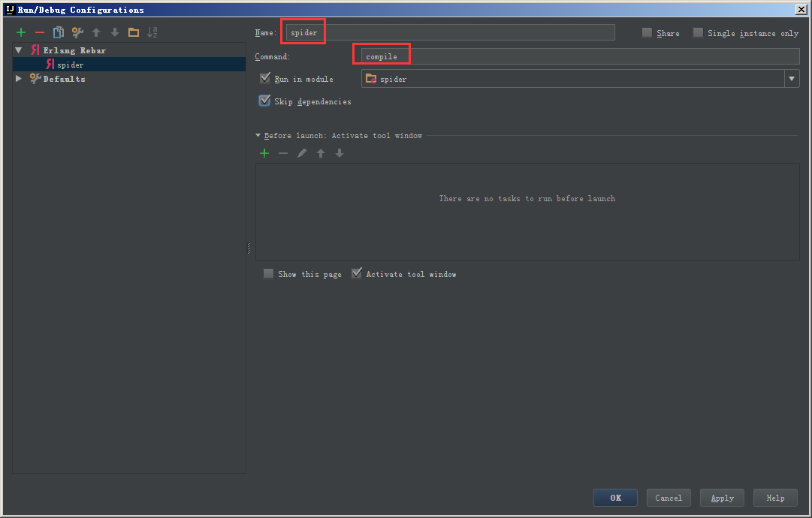
Task: Add a before launch task
Action: click(x=264, y=152)
